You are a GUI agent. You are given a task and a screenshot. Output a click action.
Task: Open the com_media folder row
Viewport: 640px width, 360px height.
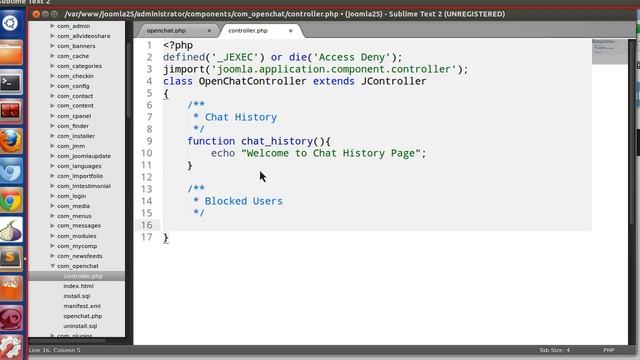pos(77,206)
